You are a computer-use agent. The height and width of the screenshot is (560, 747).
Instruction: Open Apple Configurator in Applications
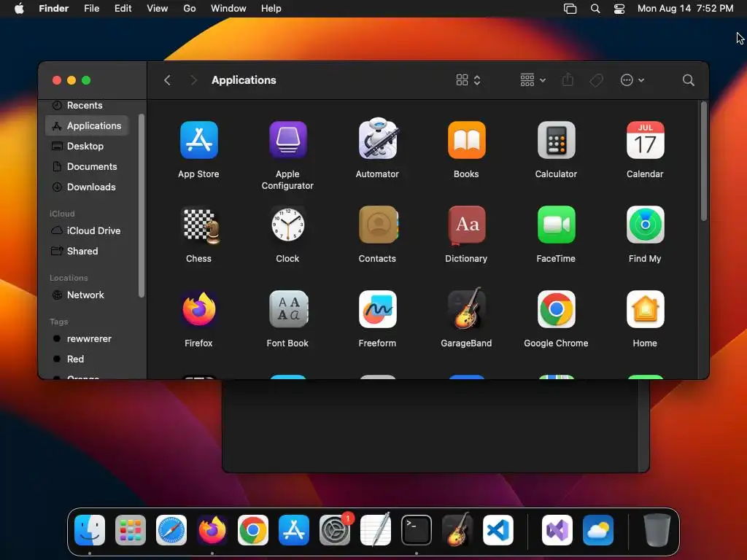(287, 140)
